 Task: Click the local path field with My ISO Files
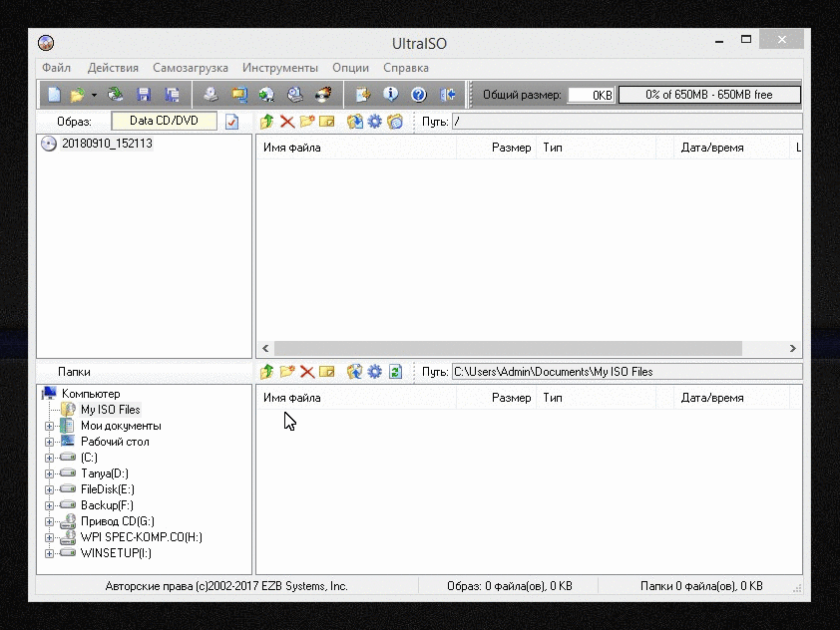tap(627, 372)
